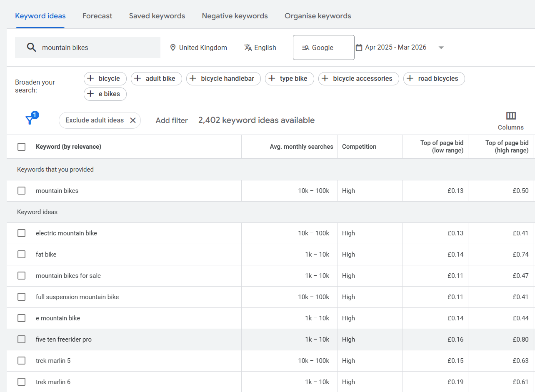Tick checkbox for e mountain bike
The height and width of the screenshot is (392, 535).
click(21, 318)
